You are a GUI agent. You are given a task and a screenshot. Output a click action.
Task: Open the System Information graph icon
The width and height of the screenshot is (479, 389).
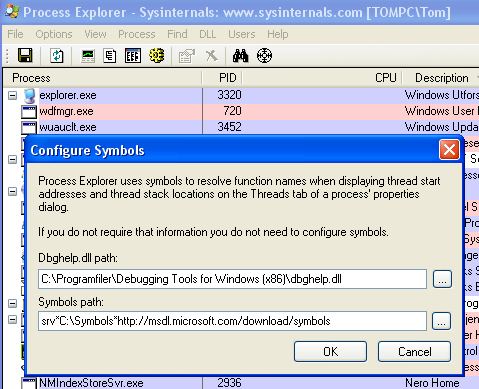[x=88, y=56]
